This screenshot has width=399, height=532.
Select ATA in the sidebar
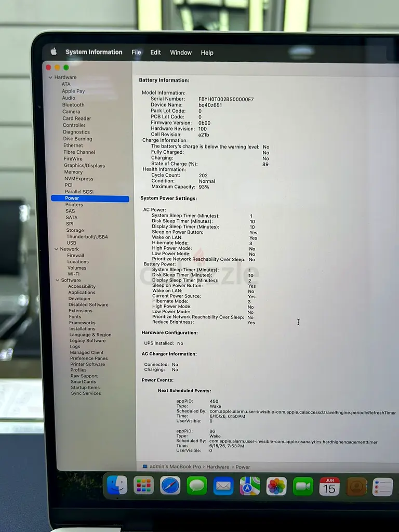(x=66, y=84)
